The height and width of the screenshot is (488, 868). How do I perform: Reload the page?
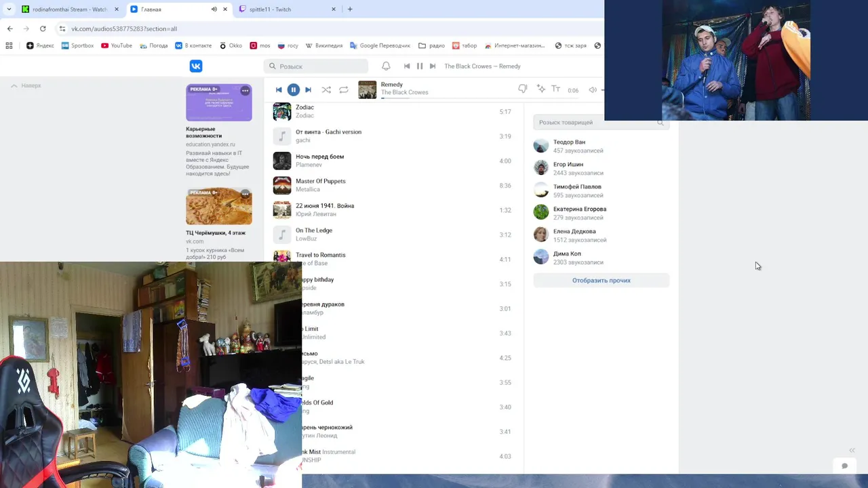43,28
